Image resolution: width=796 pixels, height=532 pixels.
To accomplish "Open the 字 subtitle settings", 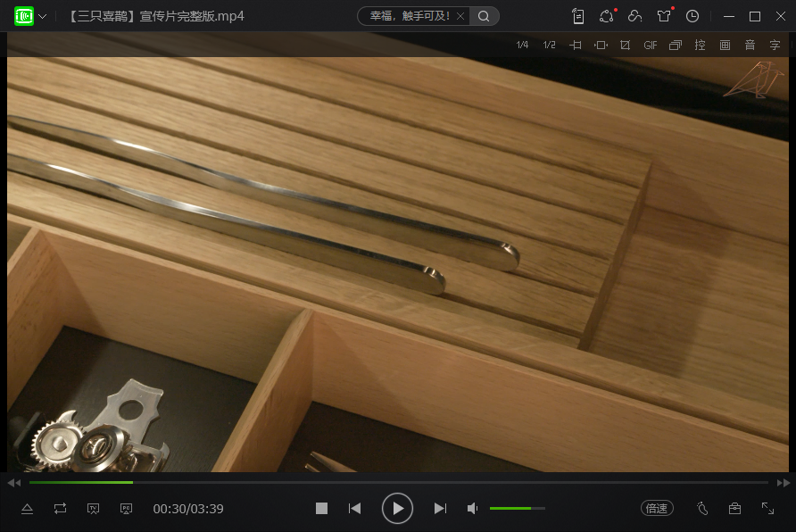I will pos(775,46).
